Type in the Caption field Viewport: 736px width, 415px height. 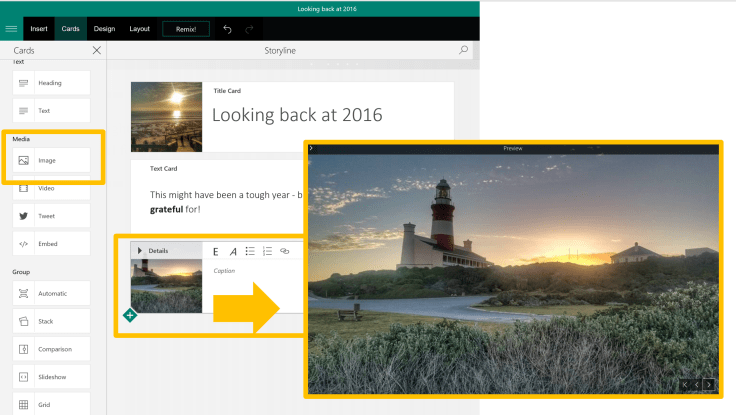(250, 271)
